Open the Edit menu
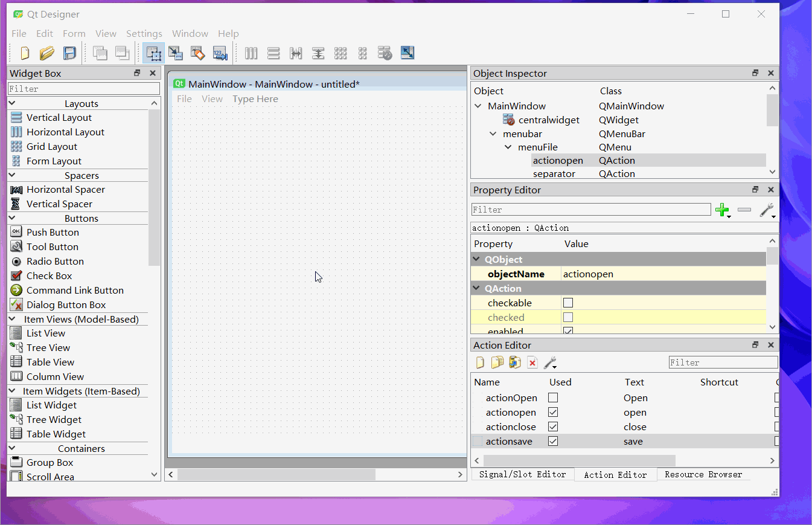Screen dimensions: 812x525 click(45, 34)
